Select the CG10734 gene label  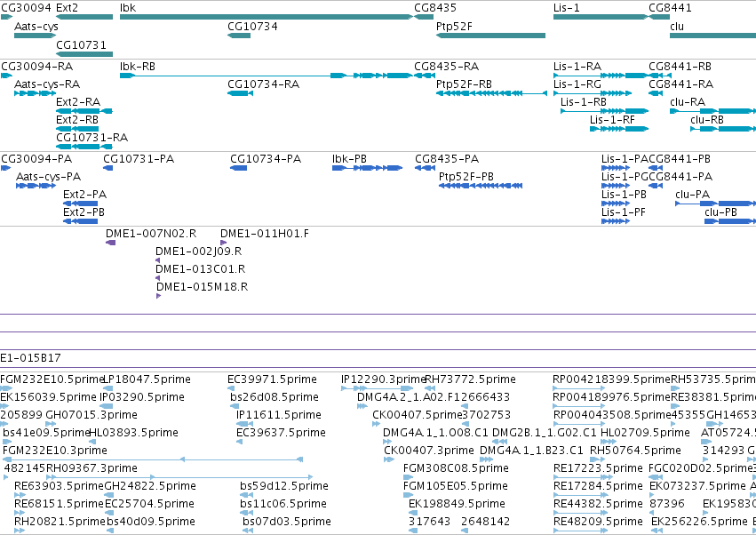click(x=252, y=26)
